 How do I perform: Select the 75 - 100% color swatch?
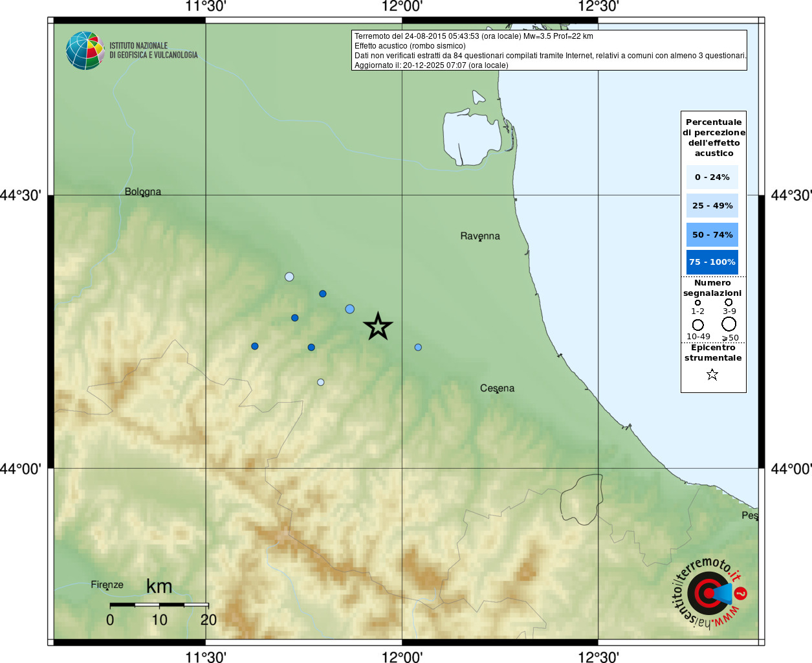coord(712,262)
